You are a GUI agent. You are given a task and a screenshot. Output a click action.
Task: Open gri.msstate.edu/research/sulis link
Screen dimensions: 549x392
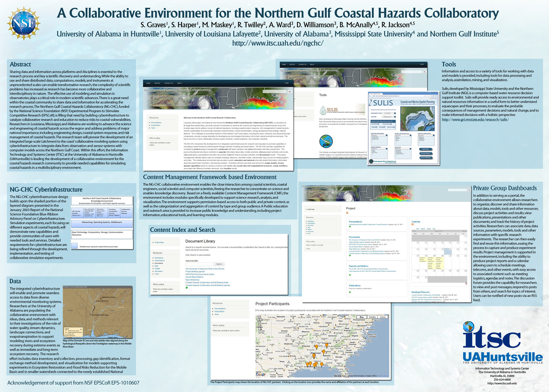(x=475, y=120)
